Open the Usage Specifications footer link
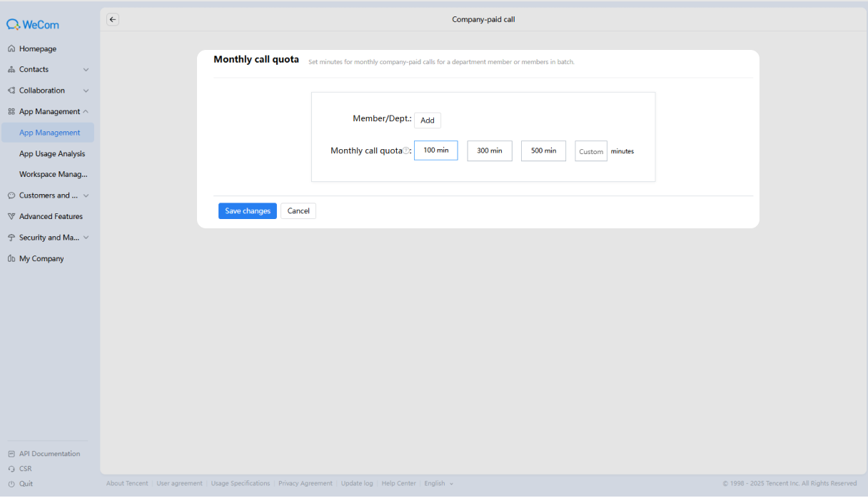Screen dimensions: 868x498 tap(241, 484)
